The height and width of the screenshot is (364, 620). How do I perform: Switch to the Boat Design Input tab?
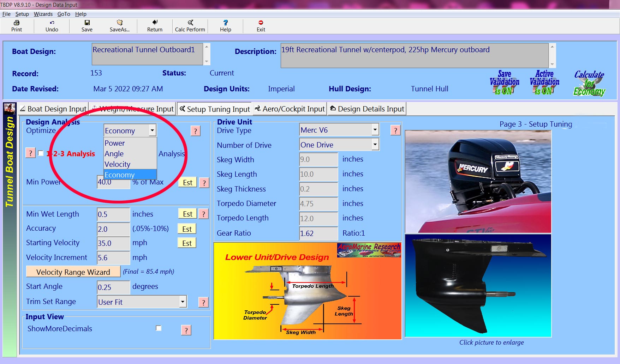(53, 109)
